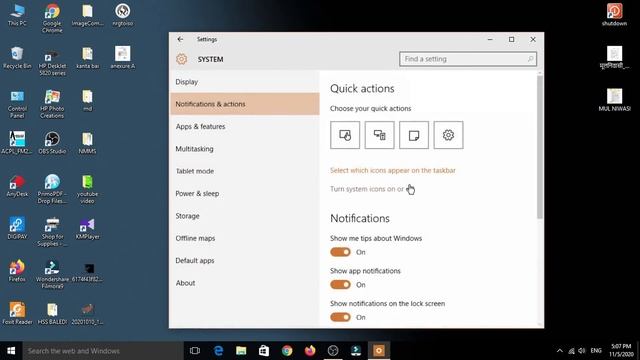640x360 pixels.
Task: Click the orange SYSTEM gear icon
Action: [x=182, y=59]
